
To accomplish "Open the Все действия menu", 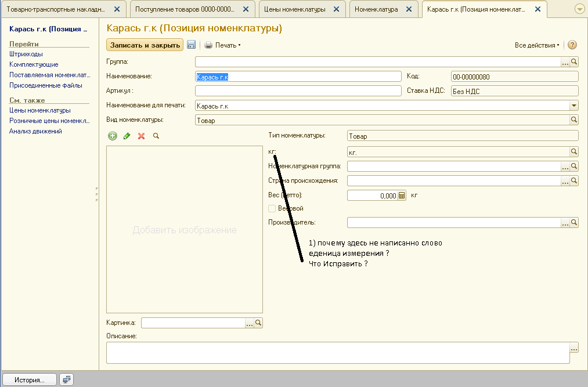I will click(x=537, y=45).
